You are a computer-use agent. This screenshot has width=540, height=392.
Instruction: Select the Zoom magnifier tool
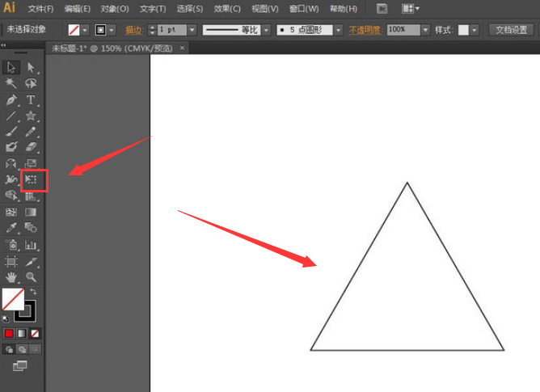coord(31,277)
